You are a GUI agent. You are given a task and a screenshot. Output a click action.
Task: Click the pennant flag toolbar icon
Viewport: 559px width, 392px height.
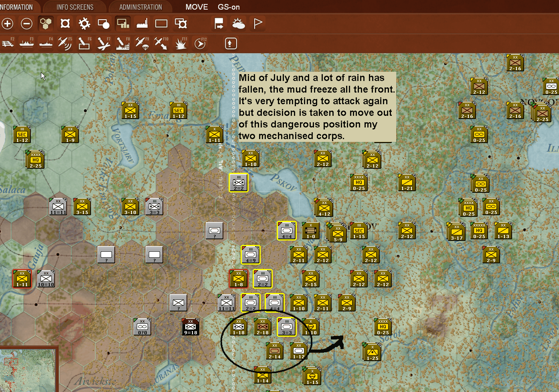pos(258,24)
